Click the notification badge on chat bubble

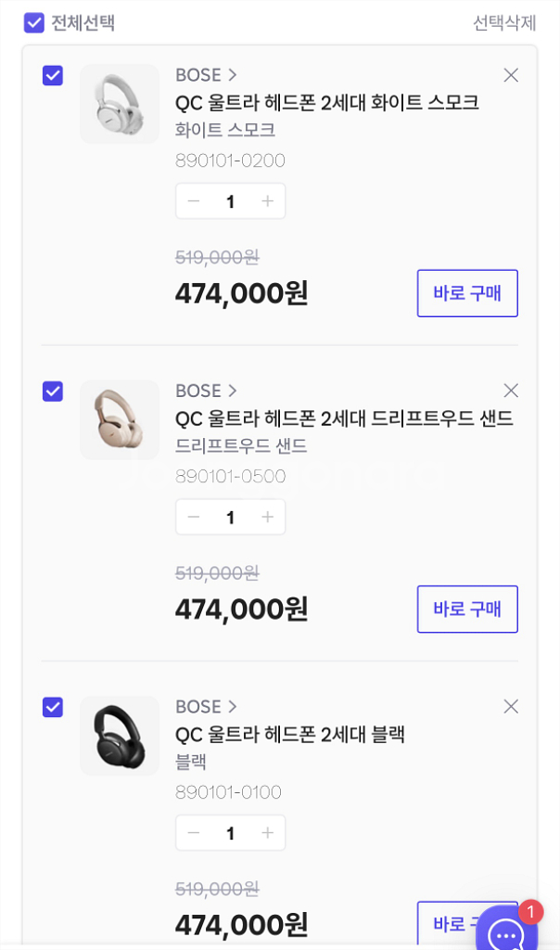tap(531, 913)
